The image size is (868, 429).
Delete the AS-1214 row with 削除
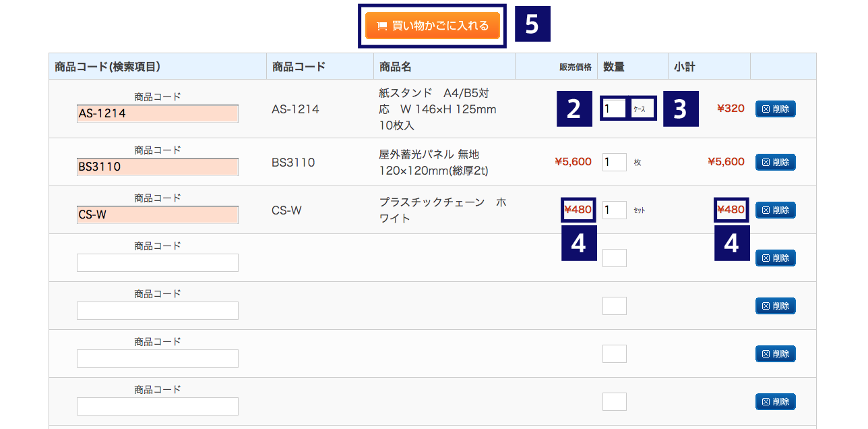pos(775,109)
